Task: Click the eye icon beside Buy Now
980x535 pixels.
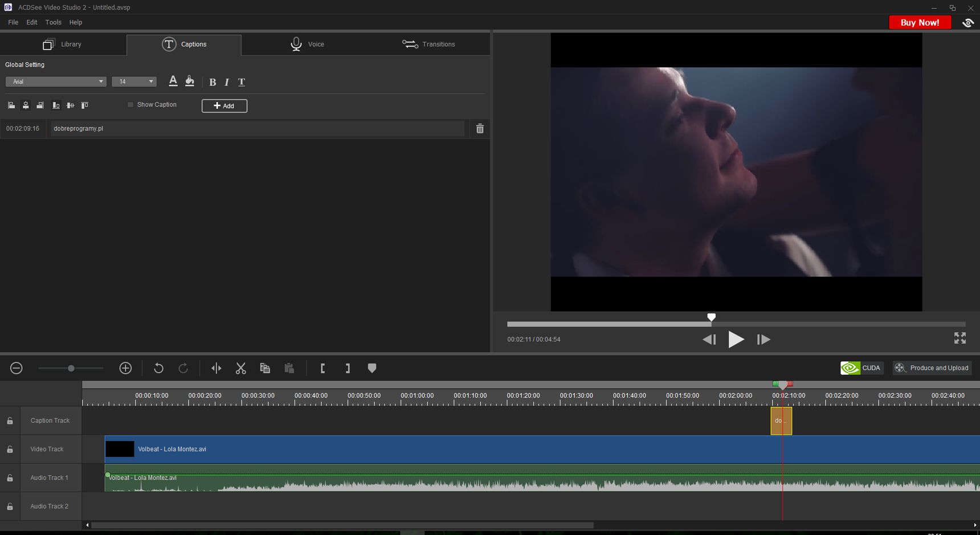Action: [968, 23]
